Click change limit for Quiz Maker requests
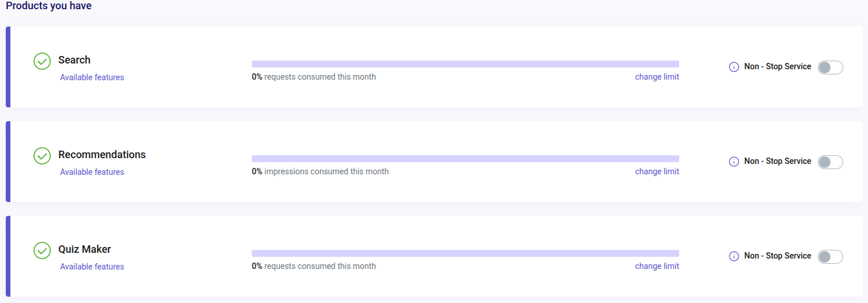This screenshot has width=868, height=303. pos(657,266)
